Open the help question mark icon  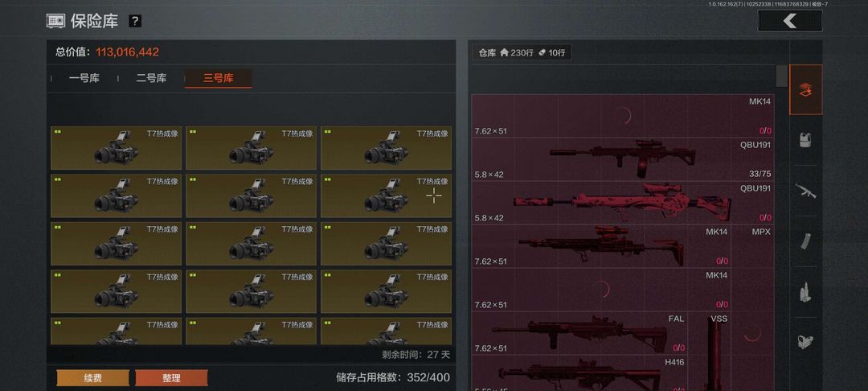coord(135,21)
